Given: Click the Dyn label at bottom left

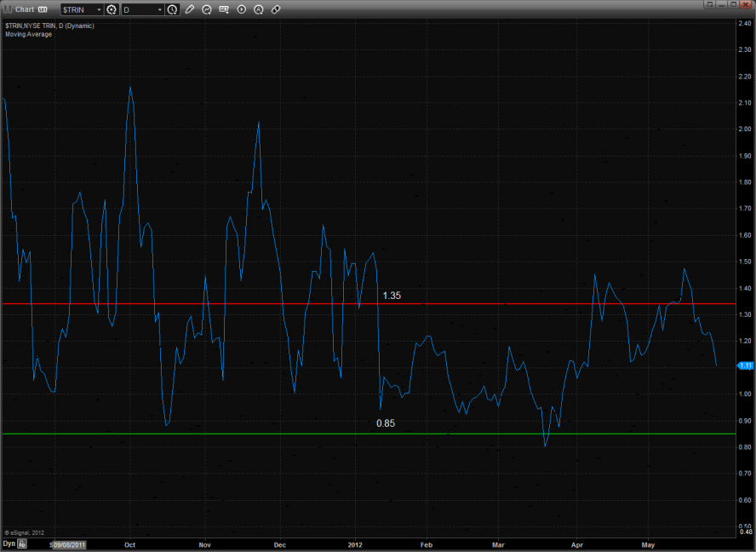Looking at the screenshot, I should coord(9,543).
